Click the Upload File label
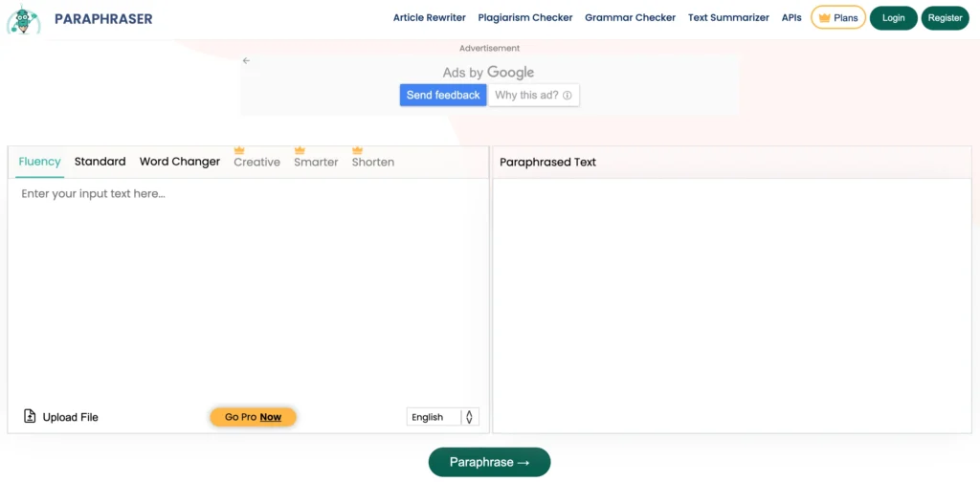 coord(70,417)
